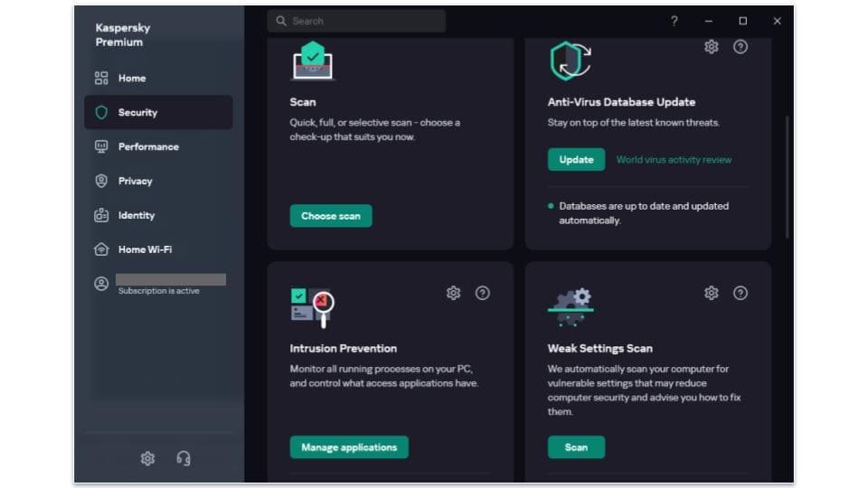Navigate to Home Wi-Fi

click(x=145, y=250)
